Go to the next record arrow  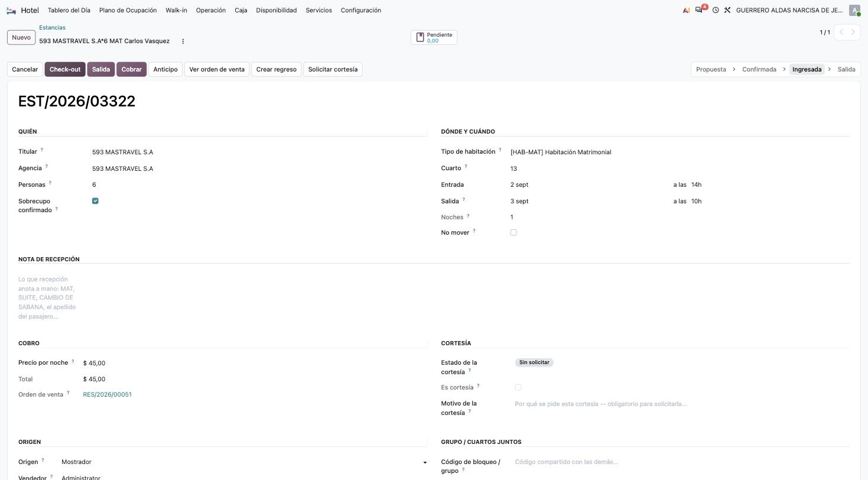[853, 32]
